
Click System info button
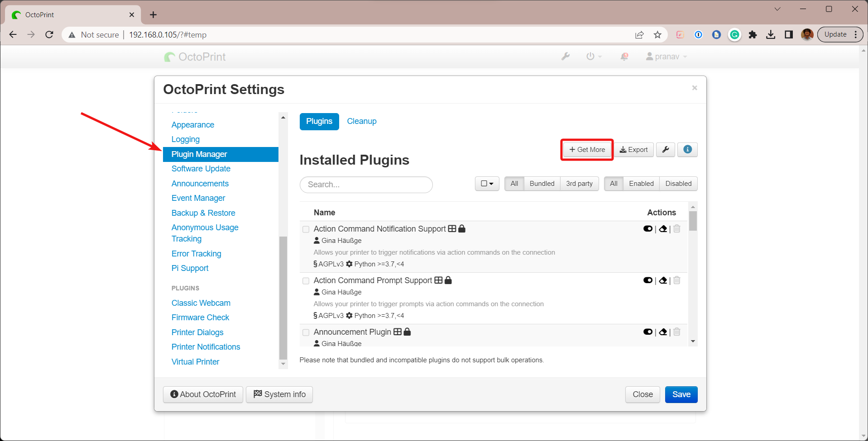pos(279,394)
